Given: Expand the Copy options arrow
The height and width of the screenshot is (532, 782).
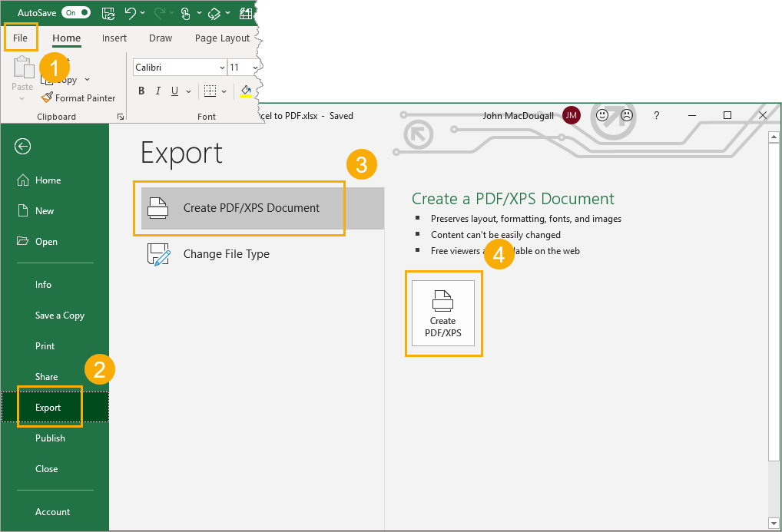Looking at the screenshot, I should [88, 80].
